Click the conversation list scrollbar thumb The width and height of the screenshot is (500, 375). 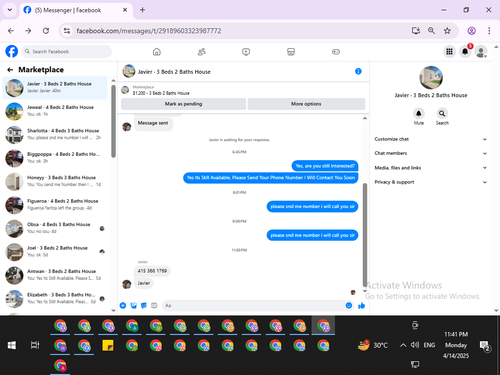click(113, 121)
